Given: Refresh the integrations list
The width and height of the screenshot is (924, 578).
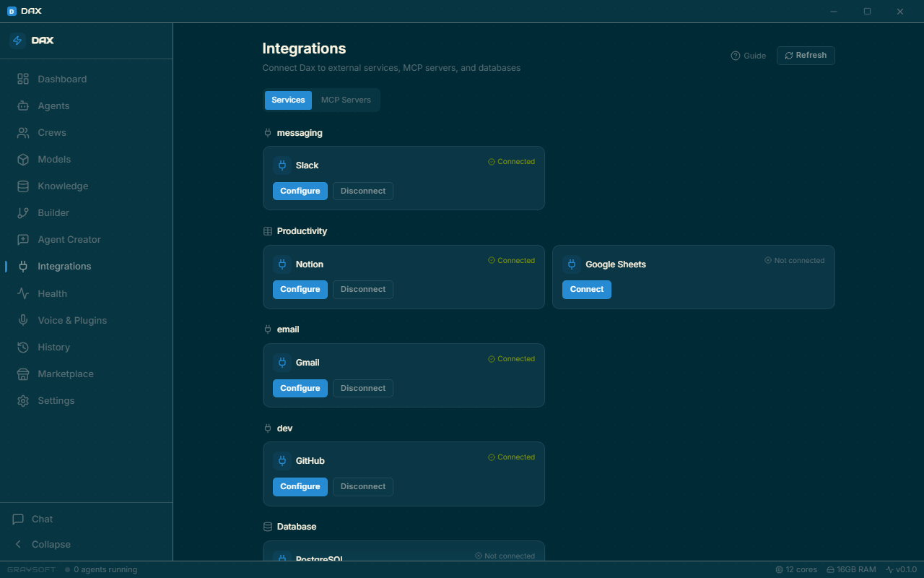Looking at the screenshot, I should pyautogui.click(x=806, y=56).
